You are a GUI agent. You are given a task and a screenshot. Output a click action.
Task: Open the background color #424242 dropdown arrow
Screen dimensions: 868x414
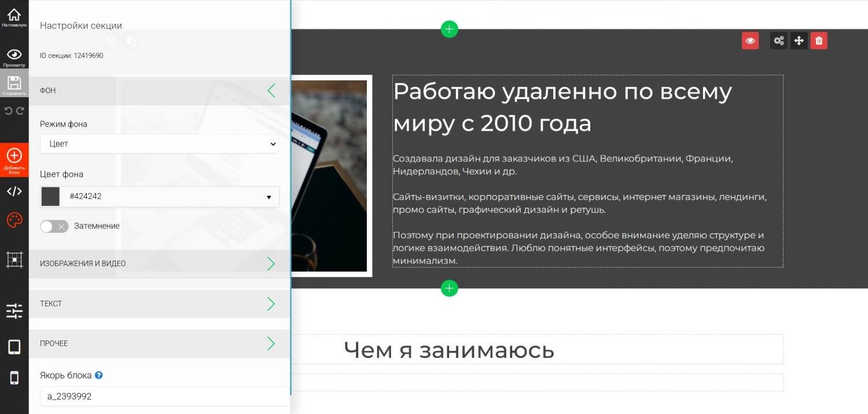pyautogui.click(x=269, y=197)
